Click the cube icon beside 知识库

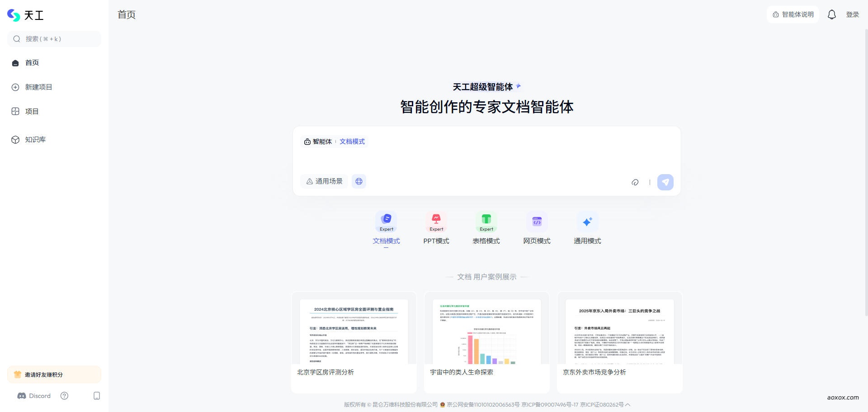15,140
